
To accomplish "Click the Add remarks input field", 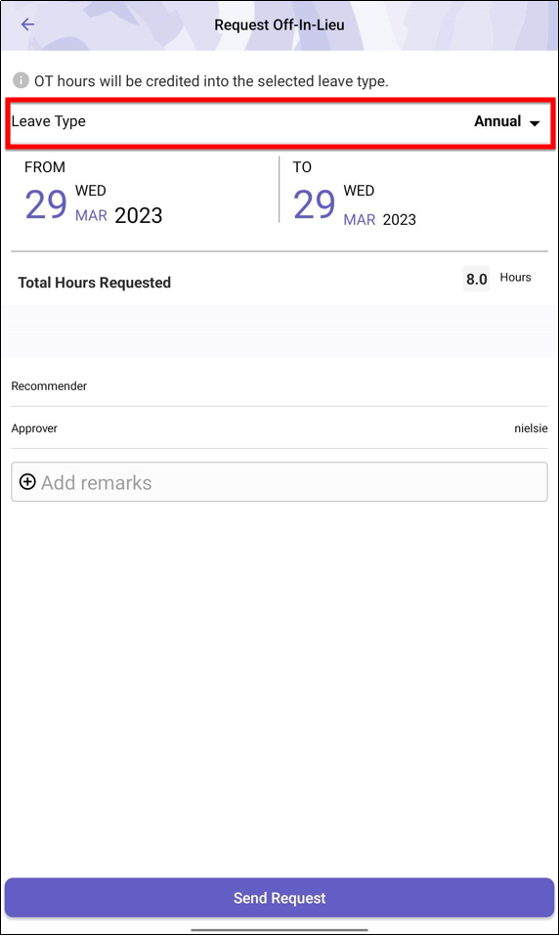I will pyautogui.click(x=280, y=482).
